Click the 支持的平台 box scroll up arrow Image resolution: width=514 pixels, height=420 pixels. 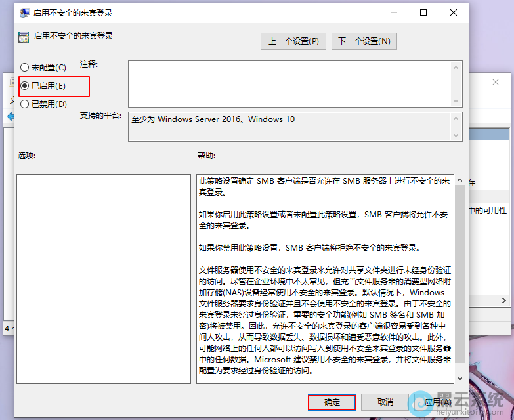(x=456, y=118)
